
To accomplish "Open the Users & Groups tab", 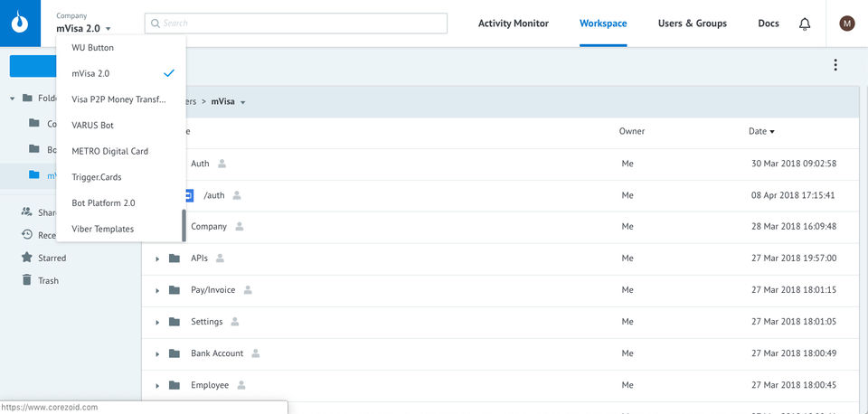I will coord(692,24).
